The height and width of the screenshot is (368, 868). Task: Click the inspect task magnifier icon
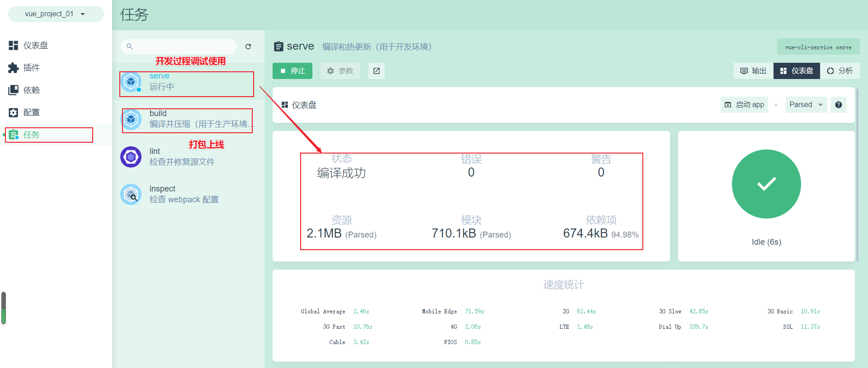(x=131, y=195)
